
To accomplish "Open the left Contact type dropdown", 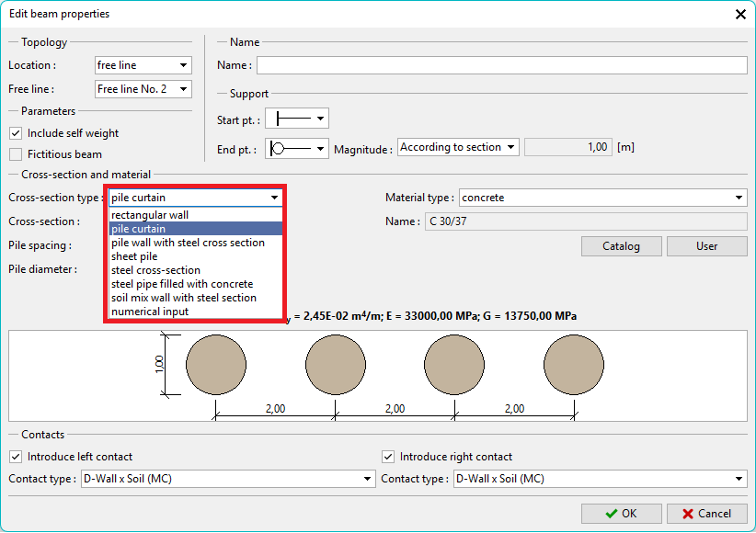I will tap(228, 479).
